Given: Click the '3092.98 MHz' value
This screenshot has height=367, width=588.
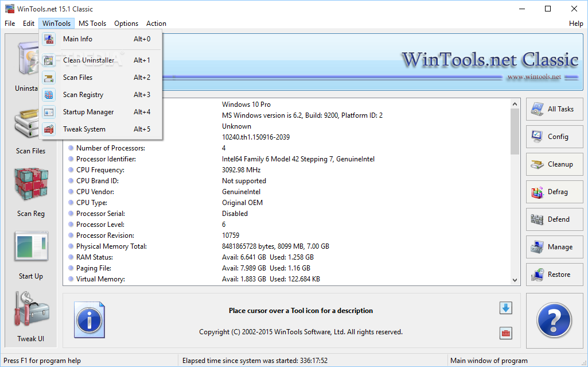Looking at the screenshot, I should point(241,170).
